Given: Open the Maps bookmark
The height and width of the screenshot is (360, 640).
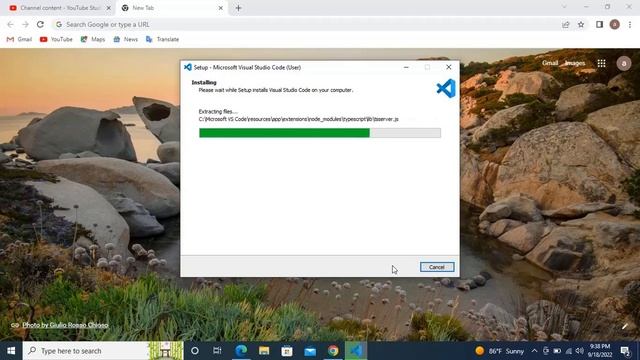Looking at the screenshot, I should point(93,39).
